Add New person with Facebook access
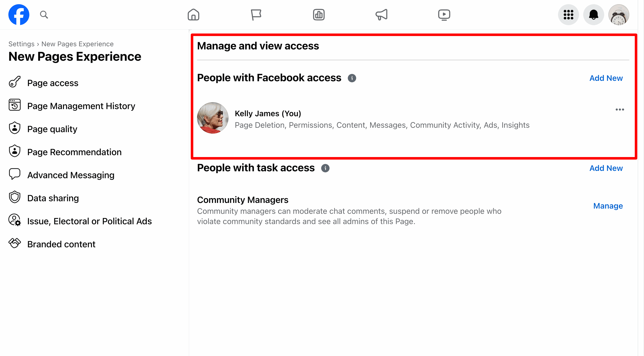 [606, 78]
